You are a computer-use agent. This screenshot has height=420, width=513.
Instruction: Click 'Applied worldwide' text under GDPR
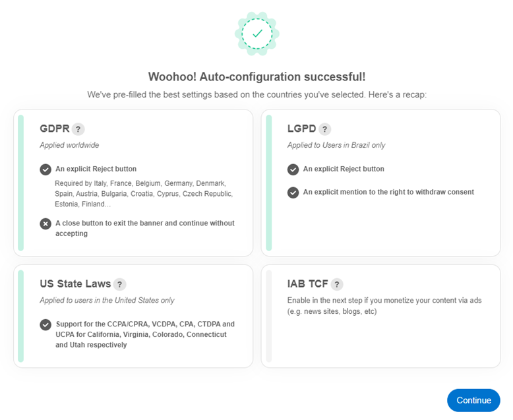69,145
